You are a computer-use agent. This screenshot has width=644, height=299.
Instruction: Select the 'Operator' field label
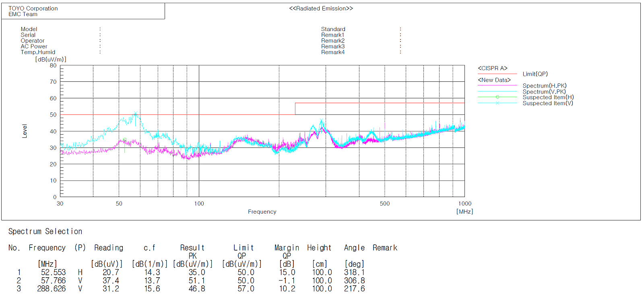pos(33,41)
